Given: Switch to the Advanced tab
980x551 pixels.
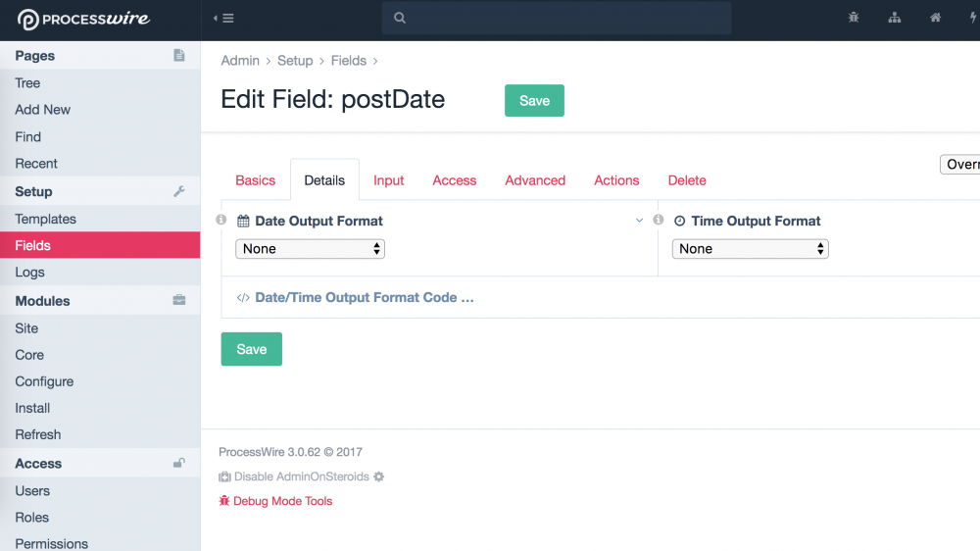Looking at the screenshot, I should point(535,180).
